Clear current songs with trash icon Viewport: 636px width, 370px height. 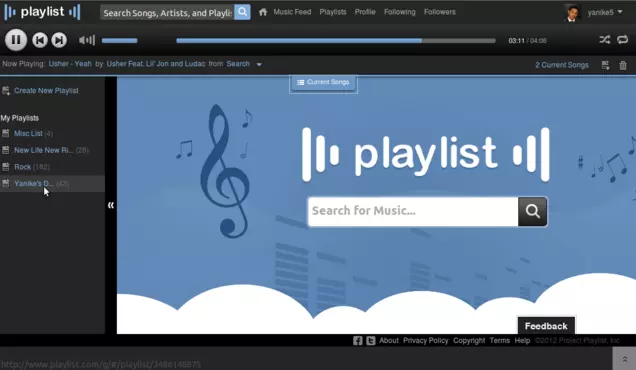click(x=623, y=65)
